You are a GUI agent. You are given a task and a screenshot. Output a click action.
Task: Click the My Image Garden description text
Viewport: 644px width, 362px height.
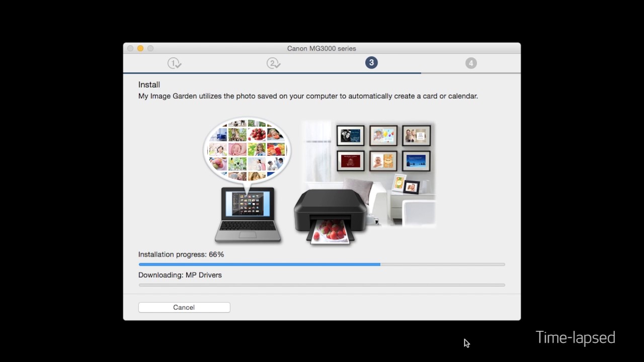click(x=308, y=96)
